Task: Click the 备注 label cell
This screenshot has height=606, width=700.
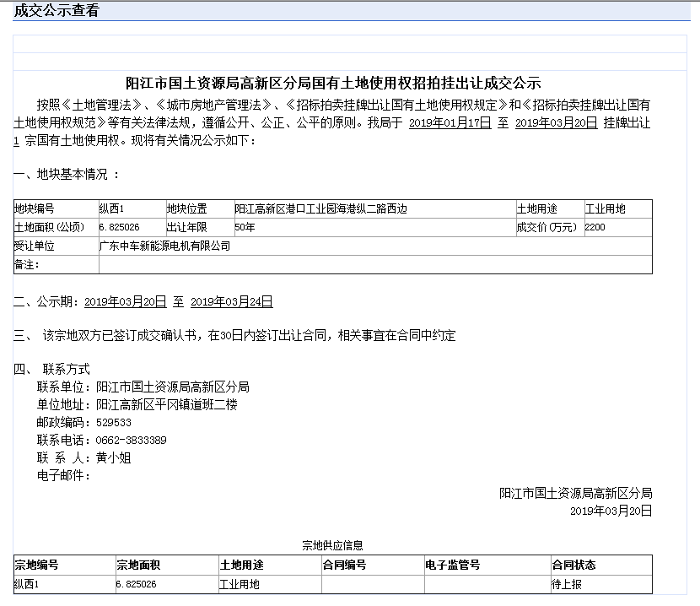Action: point(57,264)
